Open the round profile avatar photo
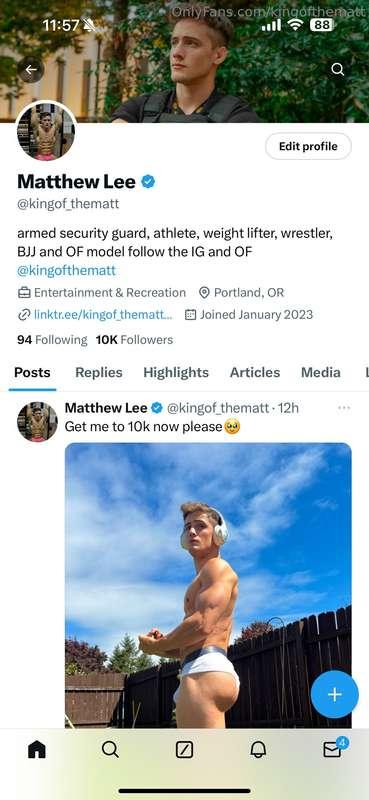Viewport: 369px width, 800px height. pyautogui.click(x=46, y=132)
